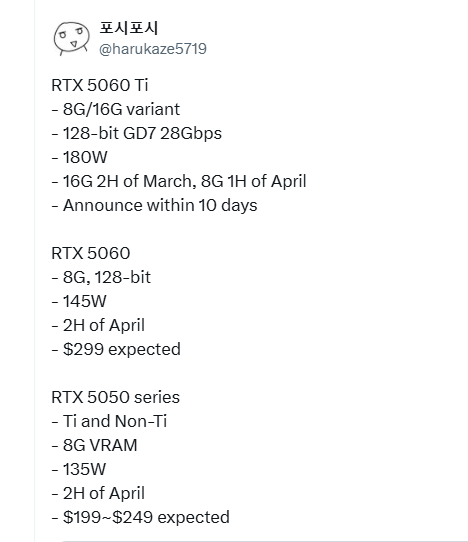The width and height of the screenshot is (468, 542).
Task: Select the $199~$249 expected line
Action: click(140, 517)
